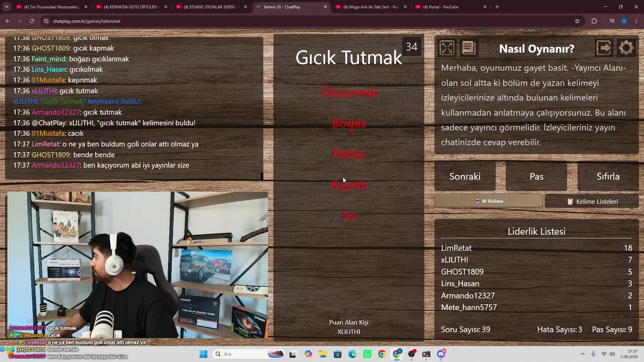This screenshot has width=644, height=362.
Task: Click the browser forward arrow
Action: pyautogui.click(x=20, y=21)
